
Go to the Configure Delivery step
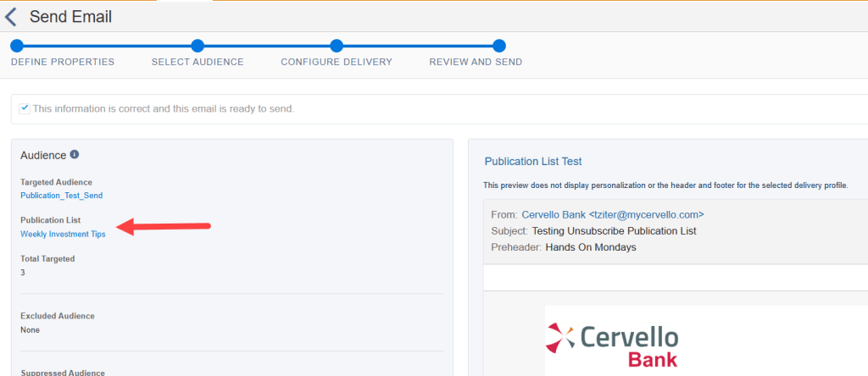[x=337, y=62]
